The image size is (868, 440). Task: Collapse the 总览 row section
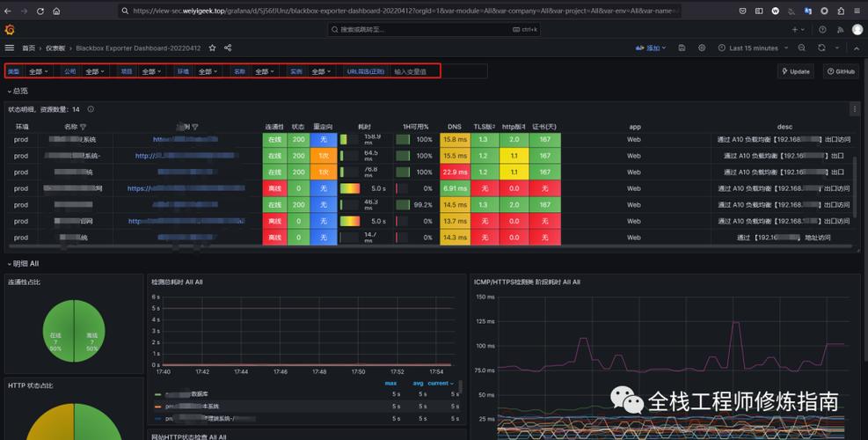tap(18, 91)
